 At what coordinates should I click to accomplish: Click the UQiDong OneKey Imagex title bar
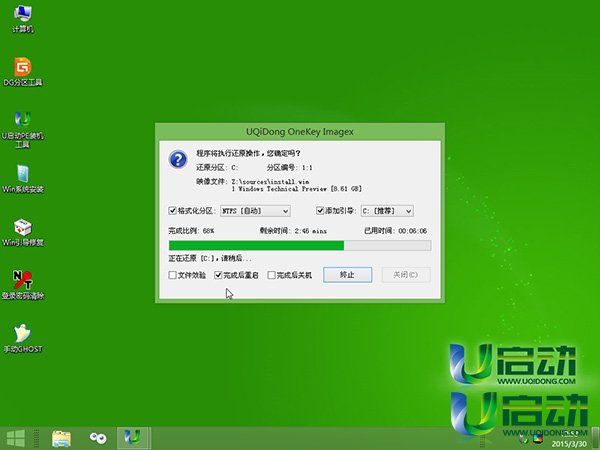[x=300, y=132]
